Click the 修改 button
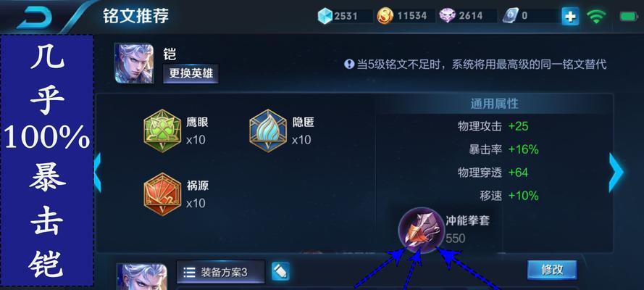 [x=552, y=270]
